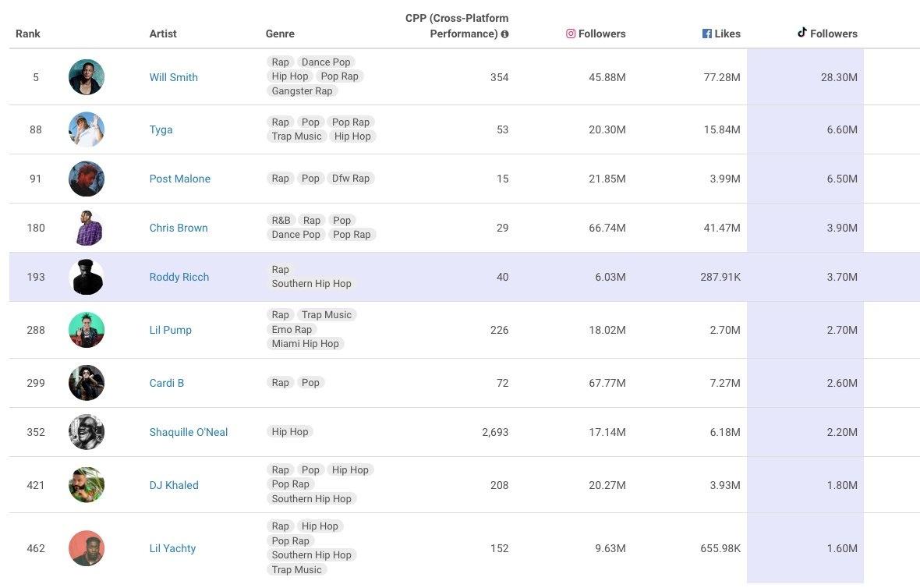Click R&B tag in Chris Brown row

click(281, 220)
